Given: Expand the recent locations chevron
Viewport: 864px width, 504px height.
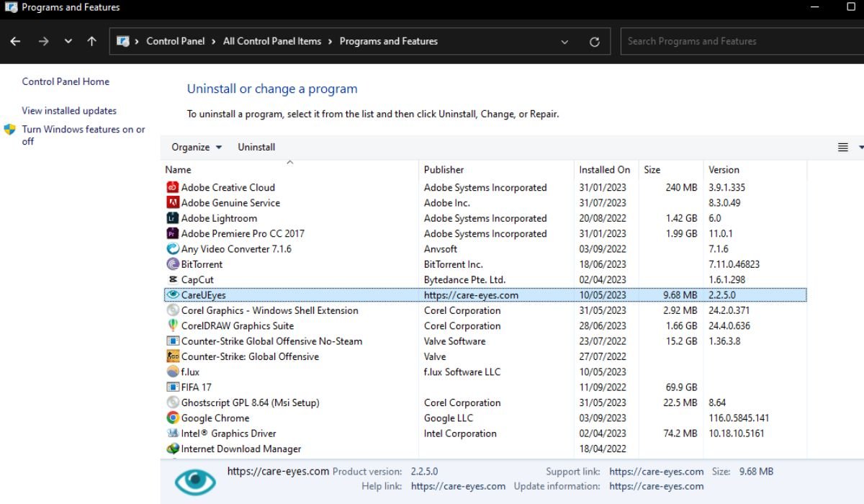Looking at the screenshot, I should click(x=68, y=42).
